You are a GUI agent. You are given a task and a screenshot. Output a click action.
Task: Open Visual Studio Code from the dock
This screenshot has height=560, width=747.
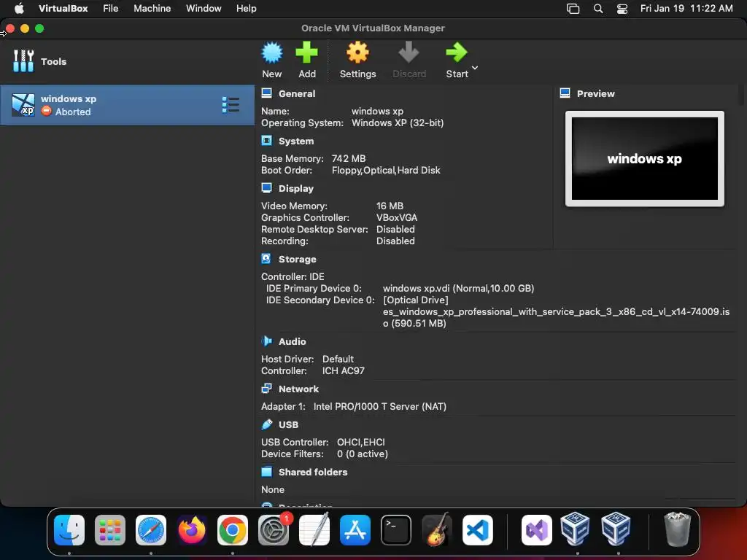point(477,530)
